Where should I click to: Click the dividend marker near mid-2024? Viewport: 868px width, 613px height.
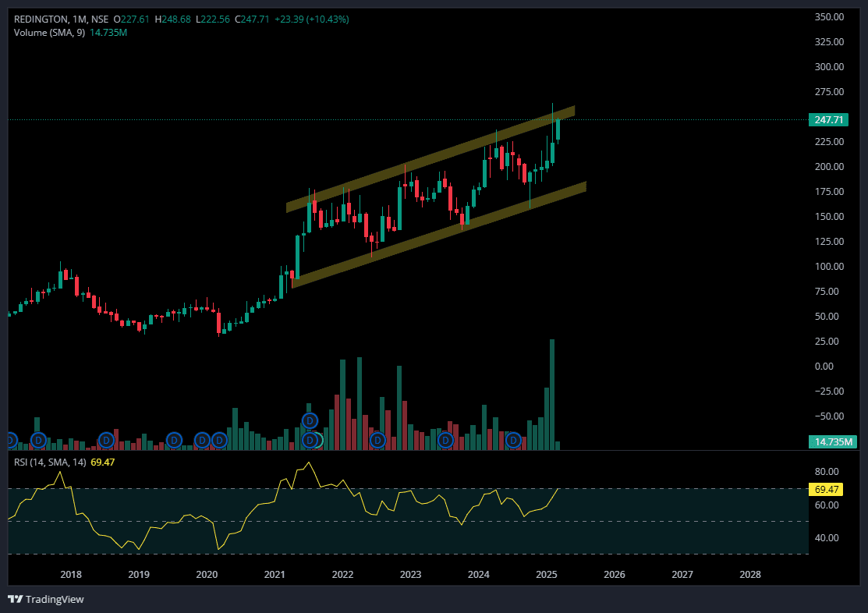(514, 441)
